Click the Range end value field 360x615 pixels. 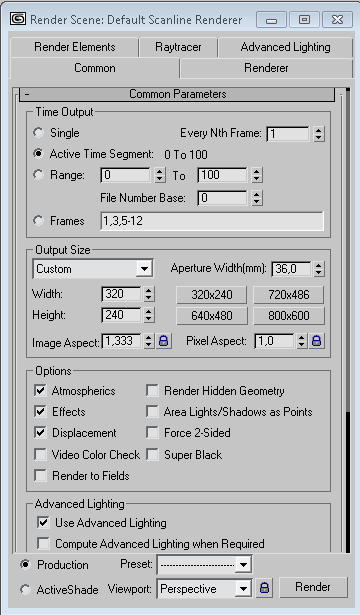(x=222, y=175)
